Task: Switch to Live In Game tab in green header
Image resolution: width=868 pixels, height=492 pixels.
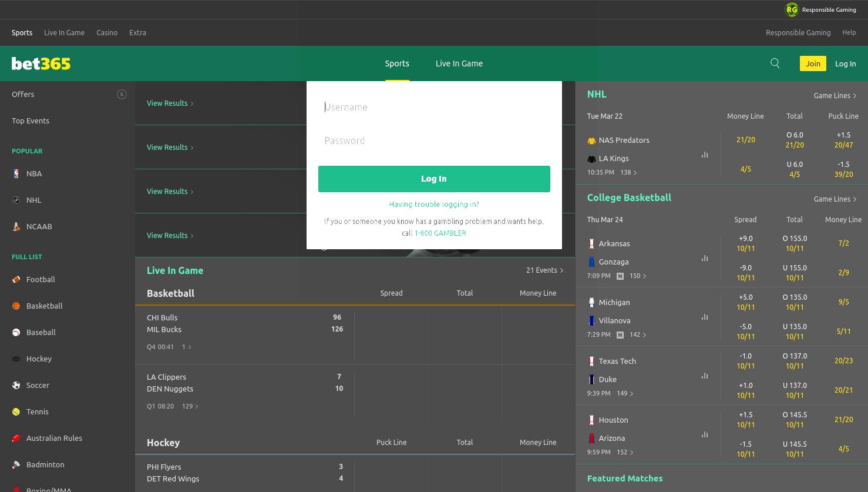Action: [x=459, y=63]
